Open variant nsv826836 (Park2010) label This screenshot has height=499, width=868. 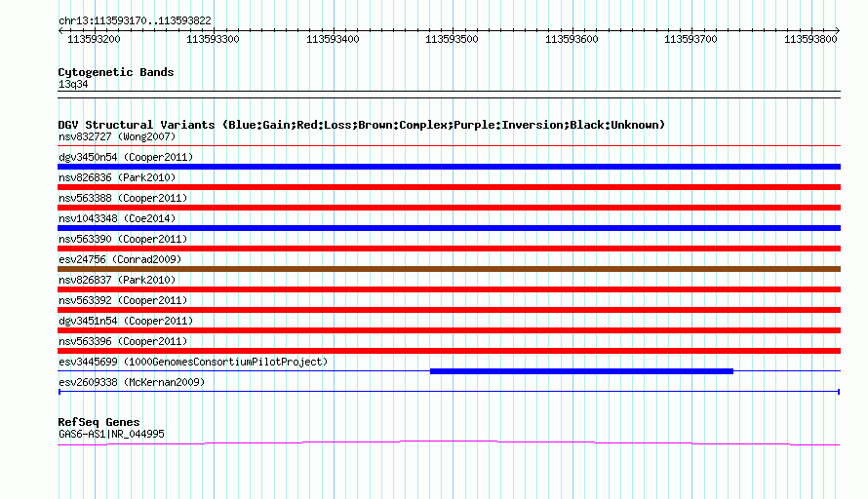click(x=117, y=177)
